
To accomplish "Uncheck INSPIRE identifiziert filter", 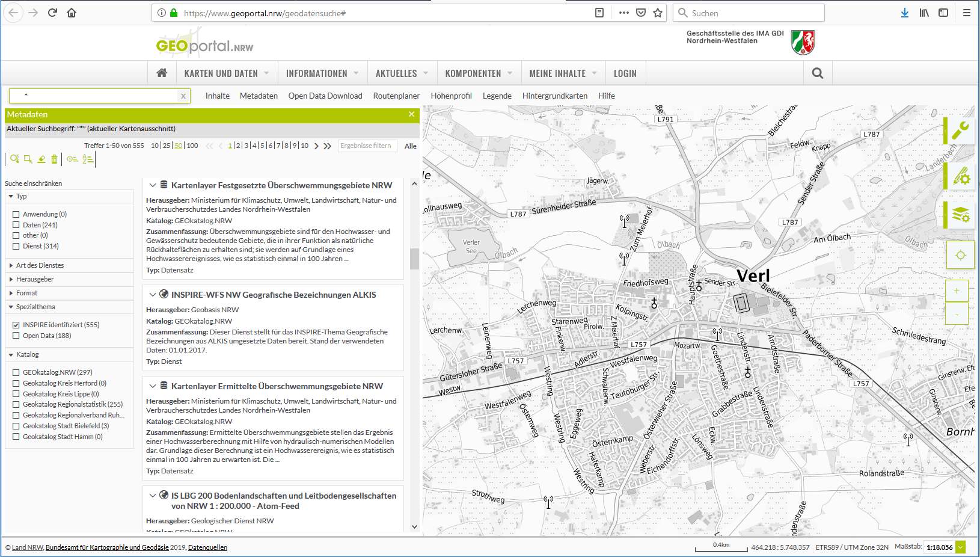I will click(x=16, y=325).
